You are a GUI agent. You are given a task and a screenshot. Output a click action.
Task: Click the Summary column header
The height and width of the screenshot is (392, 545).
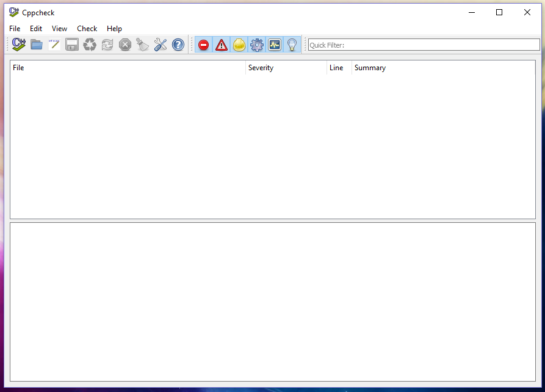tap(444, 68)
